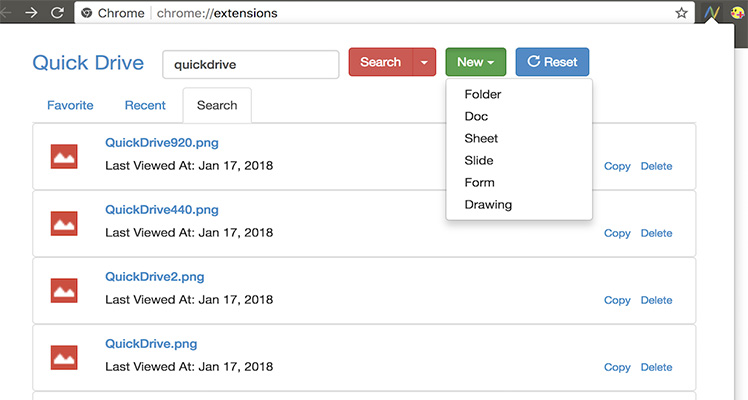748x400 pixels.
Task: Select Sheet from the New menu
Action: (481, 138)
